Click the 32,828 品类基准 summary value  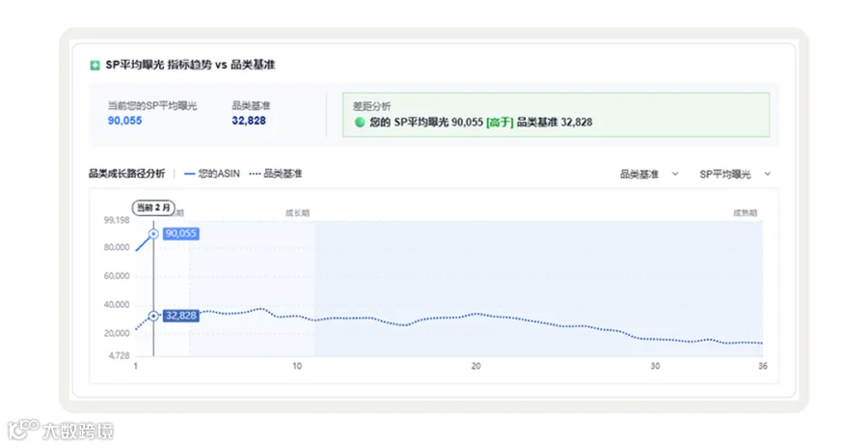[x=249, y=121]
